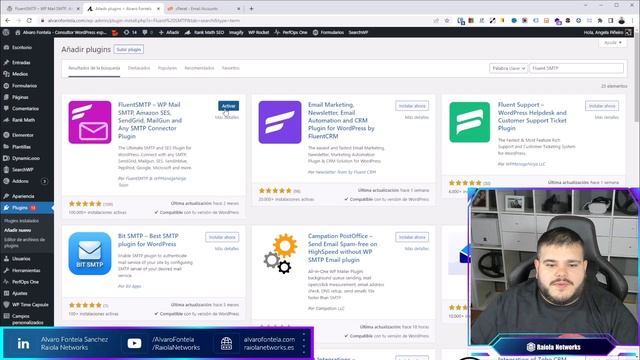Open the Favoritos tab
Screen dimensions: 640x360
[231, 68]
